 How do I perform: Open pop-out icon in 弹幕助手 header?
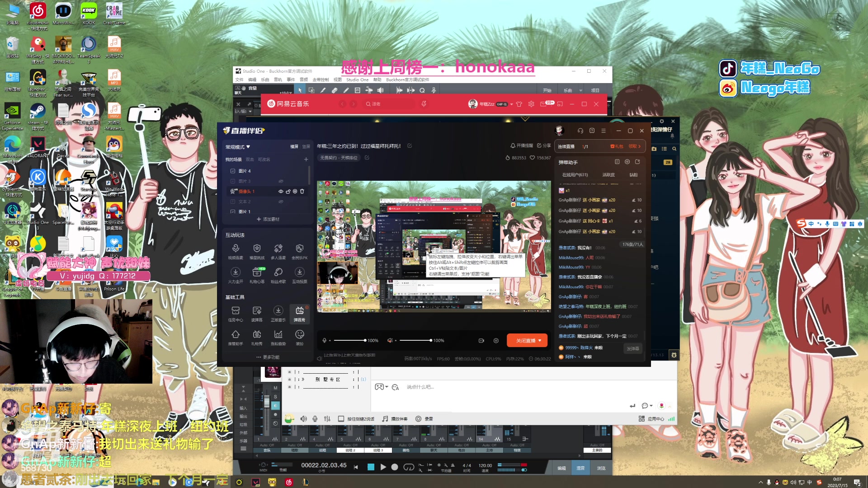(637, 162)
